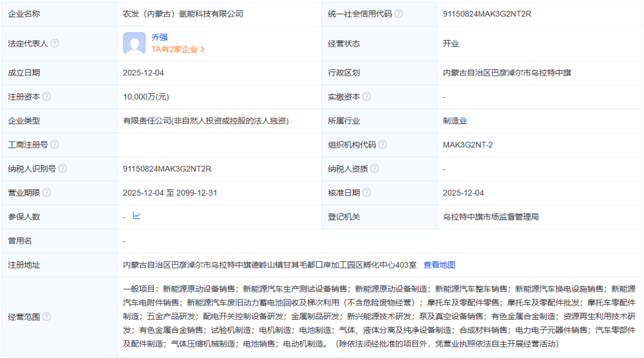Open the 查看地图 map link
The height and width of the screenshot is (358, 644).
pyautogui.click(x=439, y=264)
